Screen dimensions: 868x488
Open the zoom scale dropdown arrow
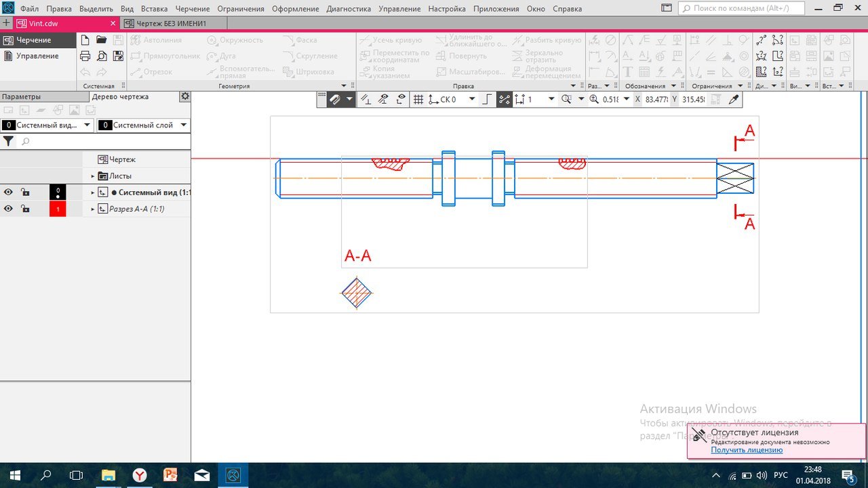(x=627, y=100)
